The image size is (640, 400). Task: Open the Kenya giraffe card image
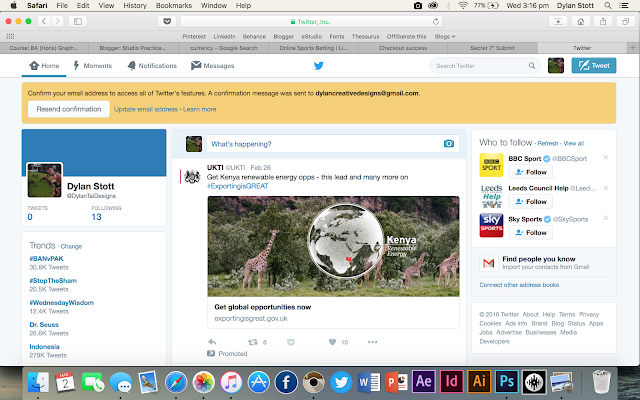pos(333,246)
